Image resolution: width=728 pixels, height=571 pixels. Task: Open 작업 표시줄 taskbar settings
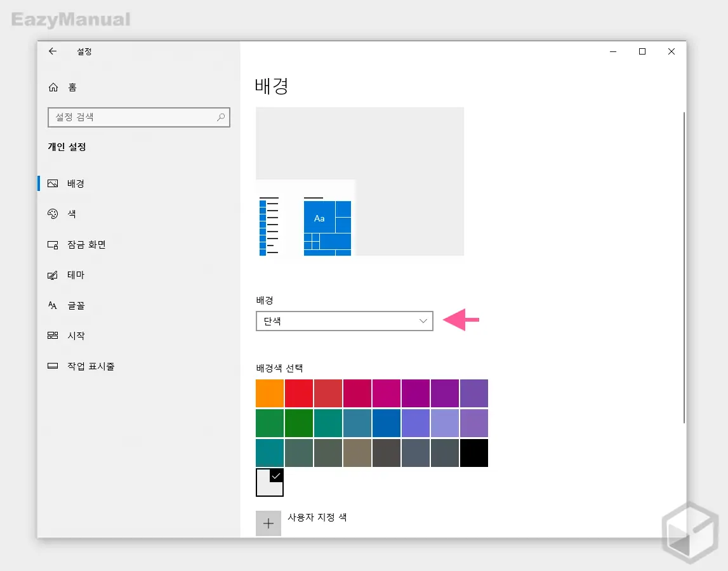91,366
